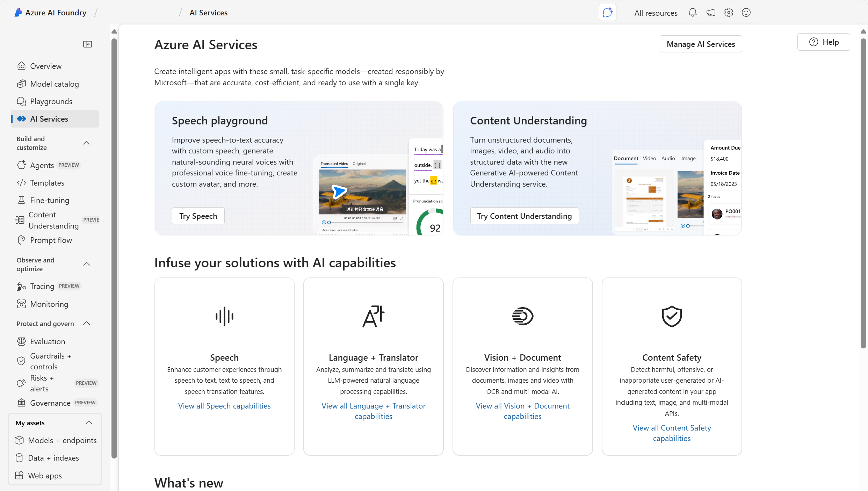This screenshot has height=491, width=868.
Task: Click the Tracing icon in the sidebar
Action: point(21,287)
